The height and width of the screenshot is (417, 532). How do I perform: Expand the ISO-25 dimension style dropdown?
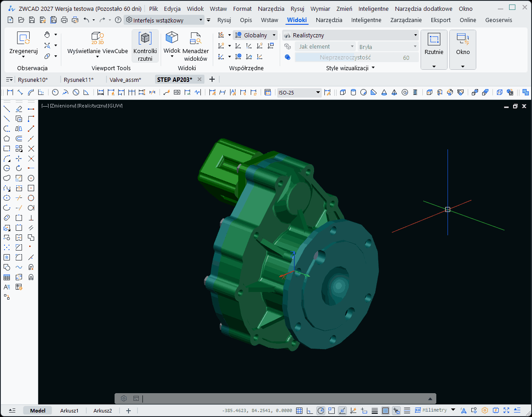317,93
